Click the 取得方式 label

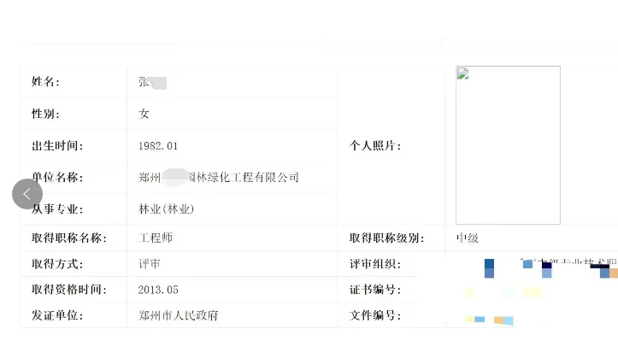tap(57, 264)
